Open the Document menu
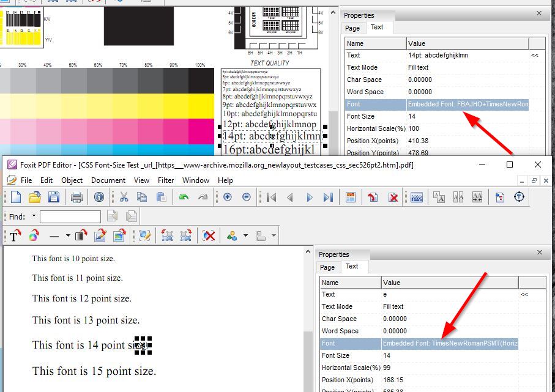555x392 pixels. [x=108, y=180]
